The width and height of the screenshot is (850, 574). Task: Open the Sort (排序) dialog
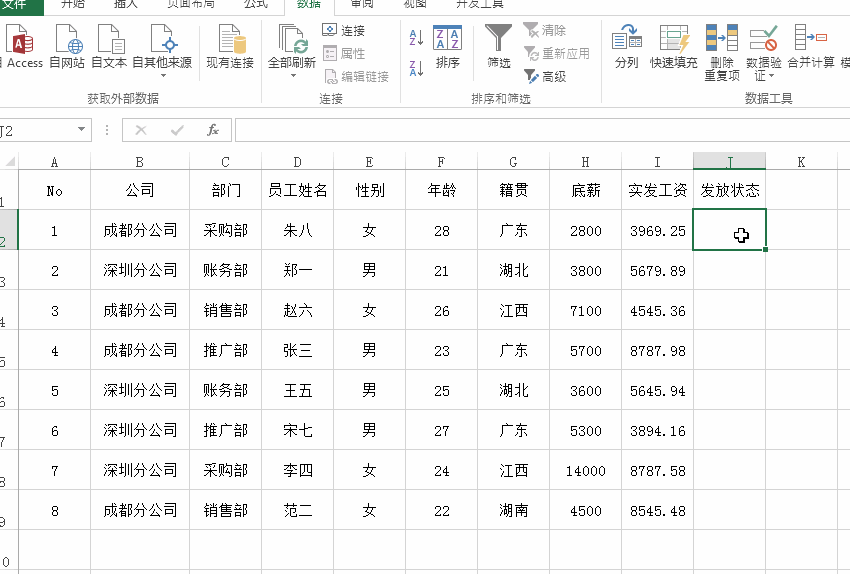[448, 47]
